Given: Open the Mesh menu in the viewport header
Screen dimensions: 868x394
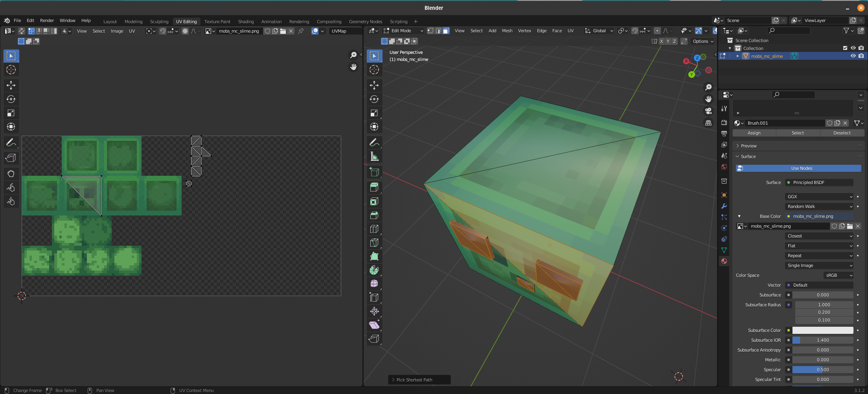Looking at the screenshot, I should 507,31.
